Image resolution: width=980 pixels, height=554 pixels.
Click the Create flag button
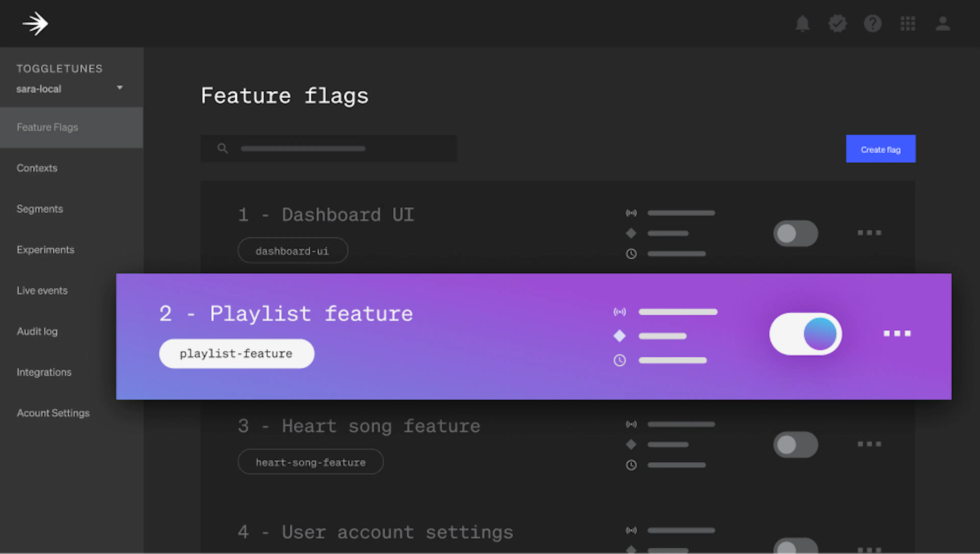pos(881,149)
